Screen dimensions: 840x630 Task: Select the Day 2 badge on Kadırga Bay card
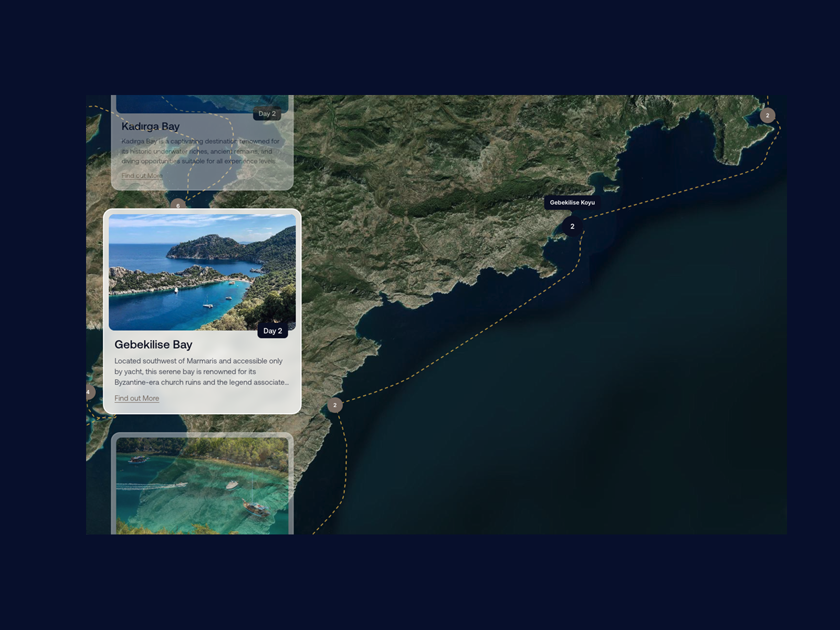click(x=268, y=113)
